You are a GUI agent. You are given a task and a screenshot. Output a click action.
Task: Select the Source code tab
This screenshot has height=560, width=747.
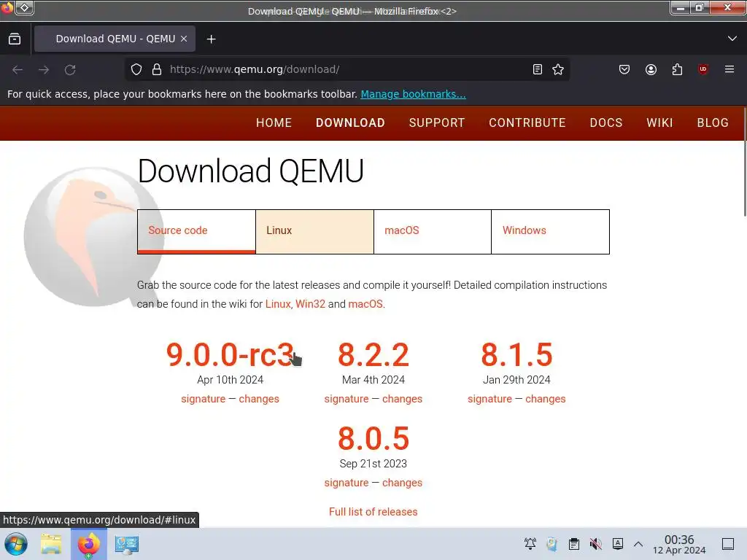[x=196, y=231]
